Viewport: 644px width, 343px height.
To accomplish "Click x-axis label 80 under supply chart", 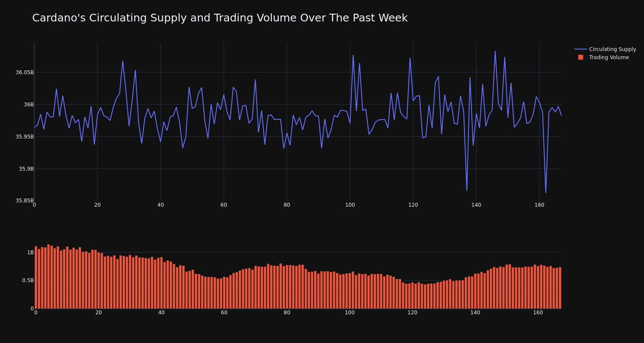I will click(x=287, y=205).
